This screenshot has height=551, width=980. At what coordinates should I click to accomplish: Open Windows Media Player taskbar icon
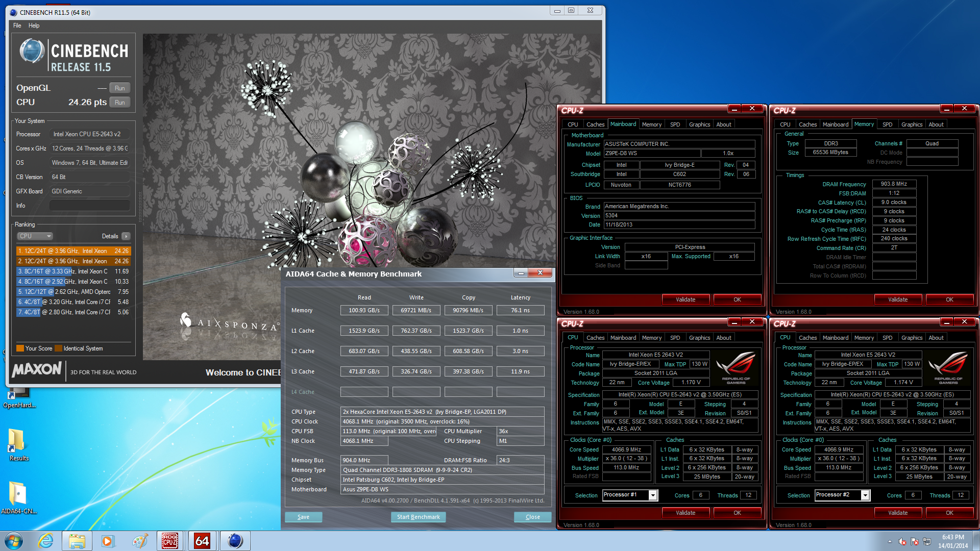pyautogui.click(x=108, y=541)
